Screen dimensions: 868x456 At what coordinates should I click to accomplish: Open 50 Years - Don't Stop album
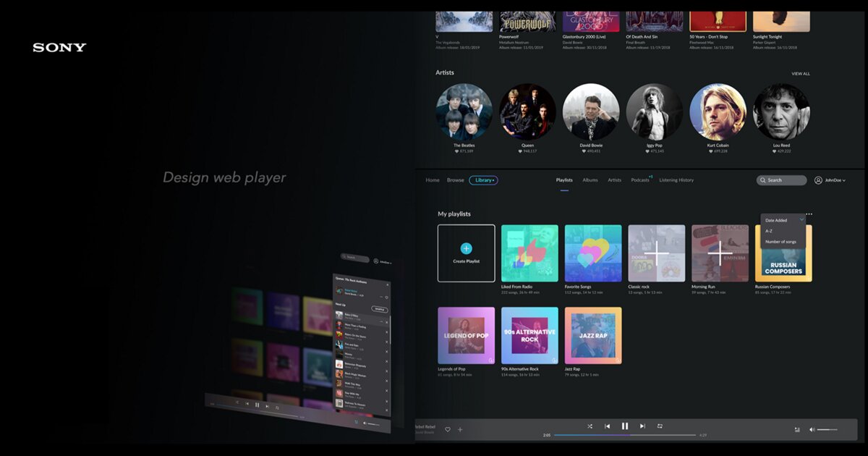click(x=718, y=21)
